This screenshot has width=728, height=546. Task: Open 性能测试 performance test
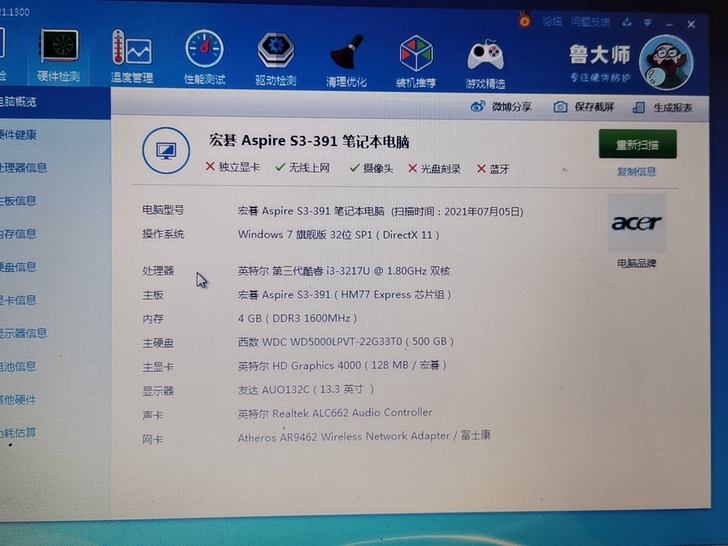click(x=204, y=58)
